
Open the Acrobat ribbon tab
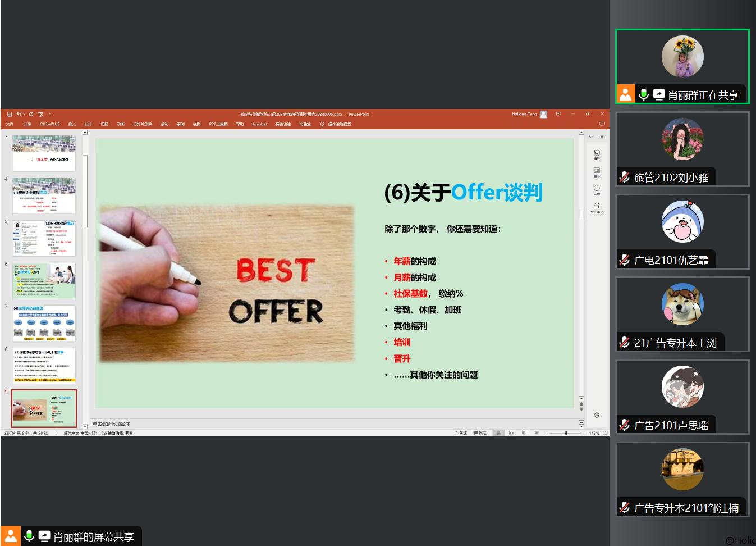tap(259, 124)
